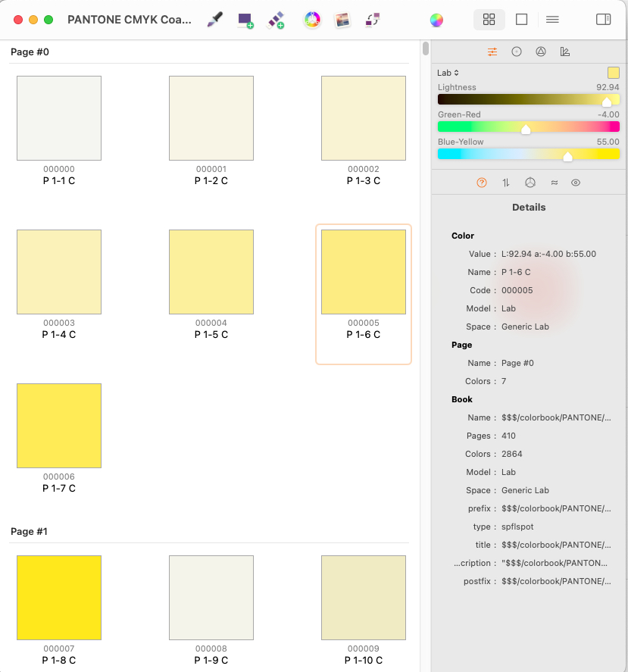Open the Details question mark tab
This screenshot has width=628, height=672.
(482, 183)
